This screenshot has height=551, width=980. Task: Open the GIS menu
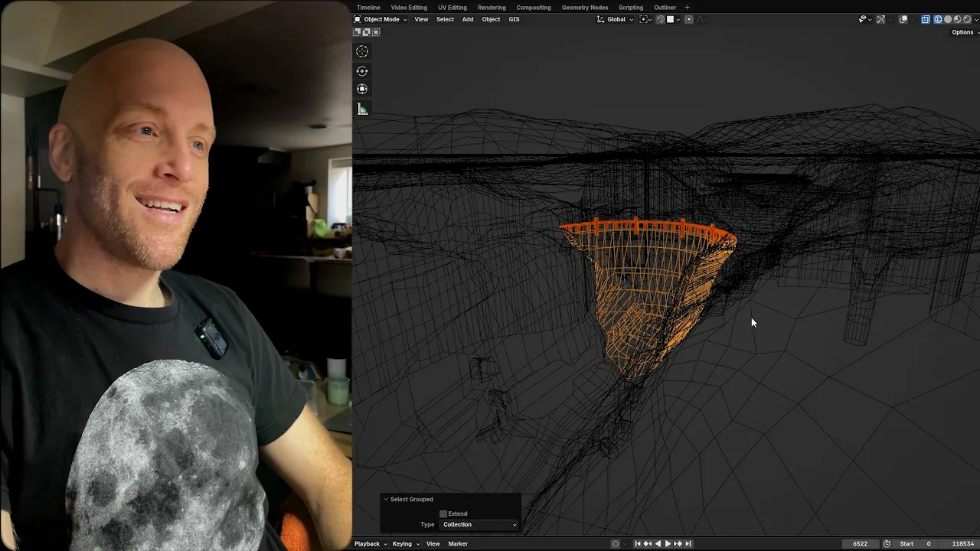click(x=514, y=19)
